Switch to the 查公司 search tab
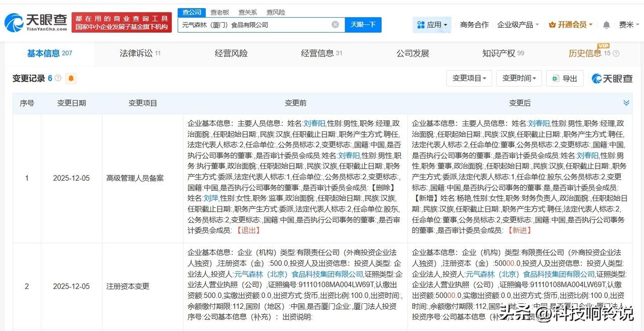644x331 pixels. pos(192,12)
